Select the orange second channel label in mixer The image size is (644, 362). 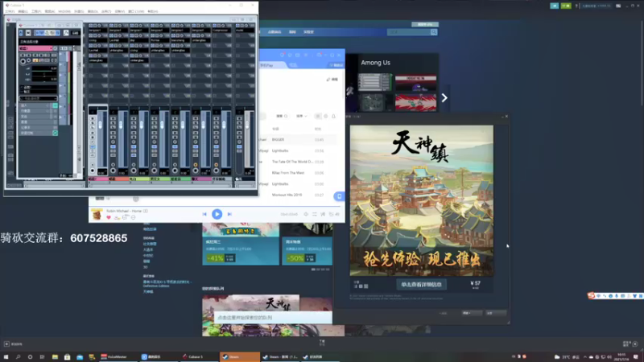point(118,179)
